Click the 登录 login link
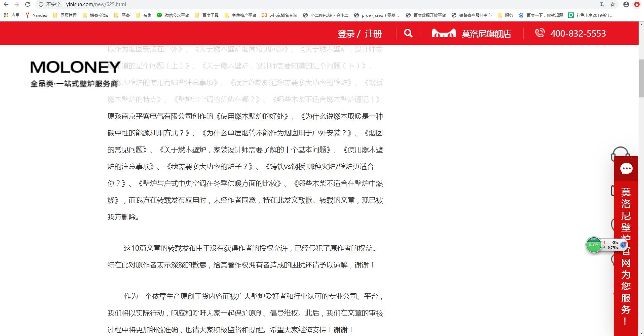 [346, 34]
